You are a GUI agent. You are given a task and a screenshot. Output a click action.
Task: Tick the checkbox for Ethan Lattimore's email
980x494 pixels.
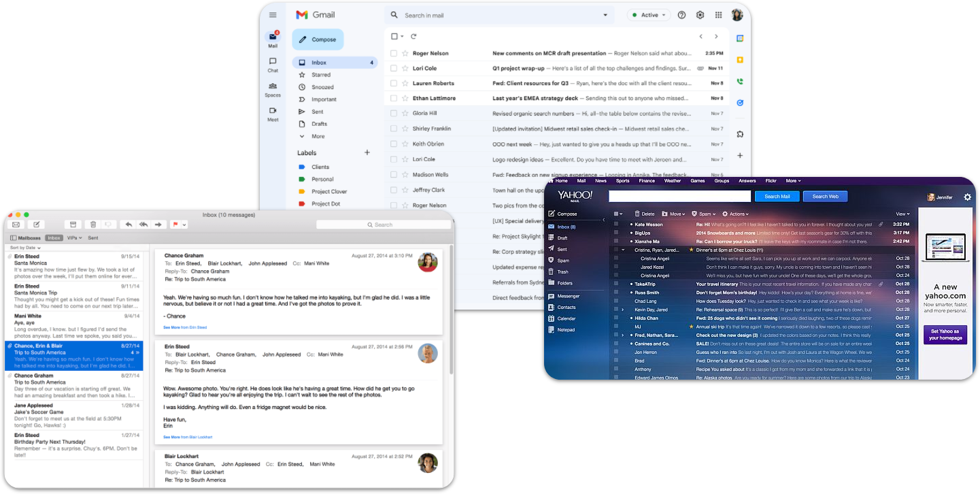[x=394, y=98]
